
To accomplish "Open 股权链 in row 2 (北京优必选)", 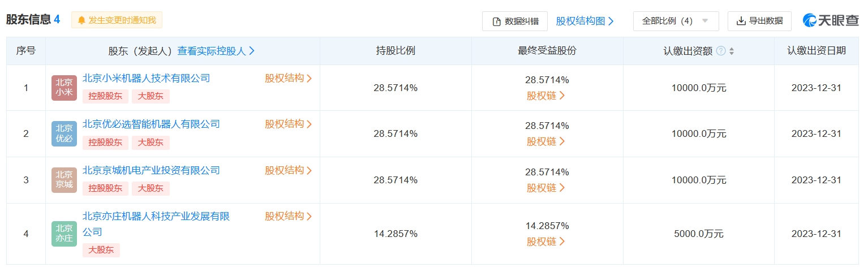I will pyautogui.click(x=546, y=141).
